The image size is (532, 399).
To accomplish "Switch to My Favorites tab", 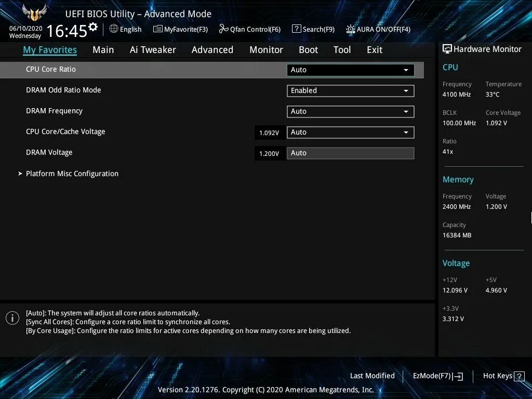I will [x=50, y=50].
